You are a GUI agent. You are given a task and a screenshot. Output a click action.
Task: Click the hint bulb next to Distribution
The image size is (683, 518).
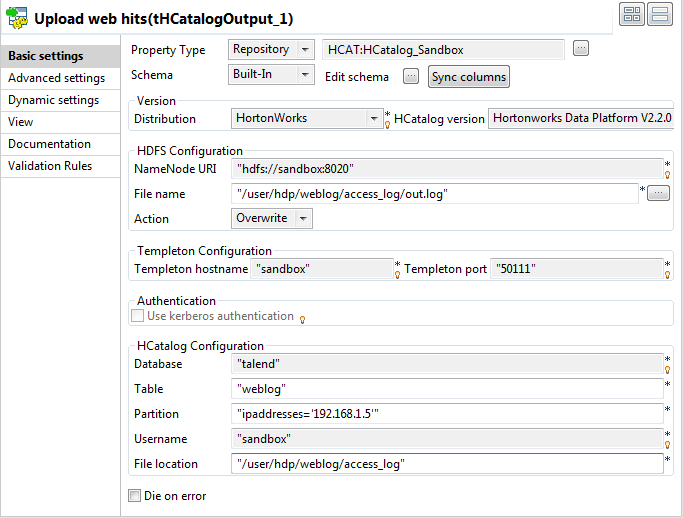tap(387, 123)
